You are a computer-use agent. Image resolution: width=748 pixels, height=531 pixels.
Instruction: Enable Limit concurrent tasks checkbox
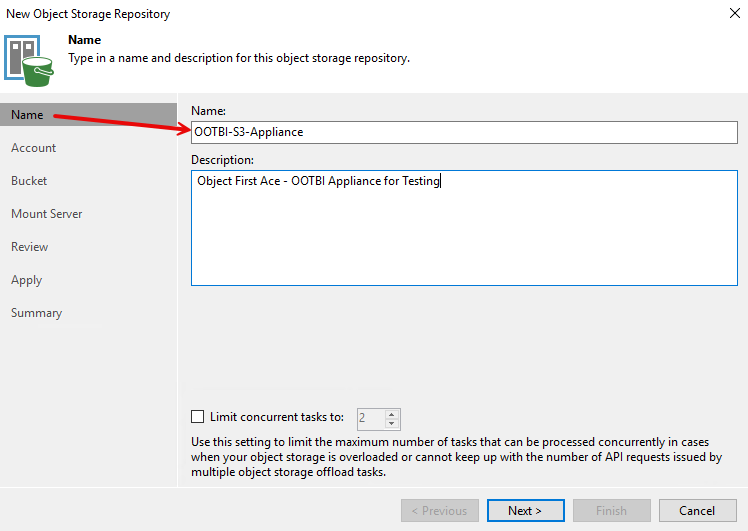click(x=197, y=417)
